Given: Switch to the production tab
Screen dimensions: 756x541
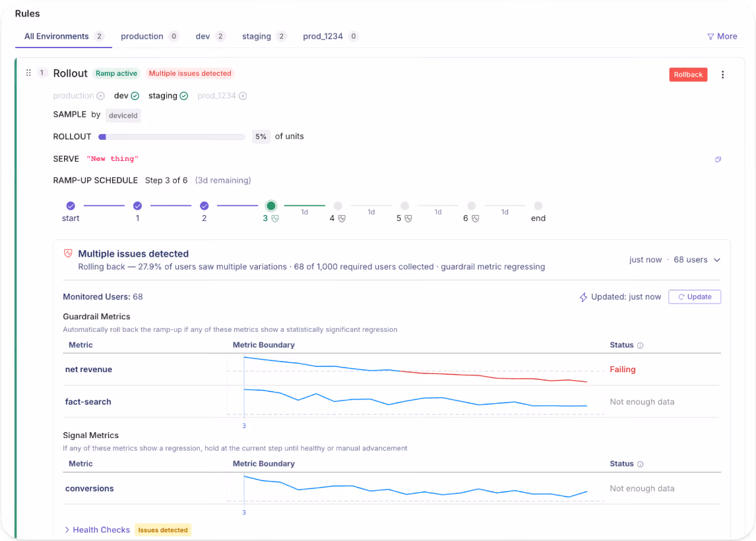Looking at the screenshot, I should pos(150,36).
